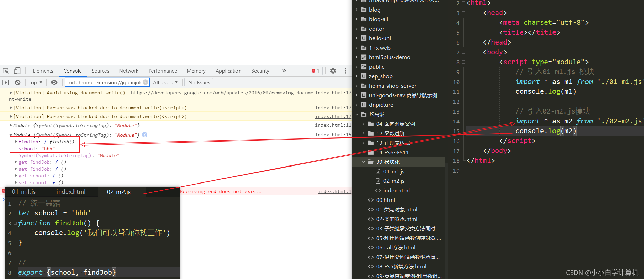Expand the get findJob accessor
644x279 pixels.
tap(16, 162)
